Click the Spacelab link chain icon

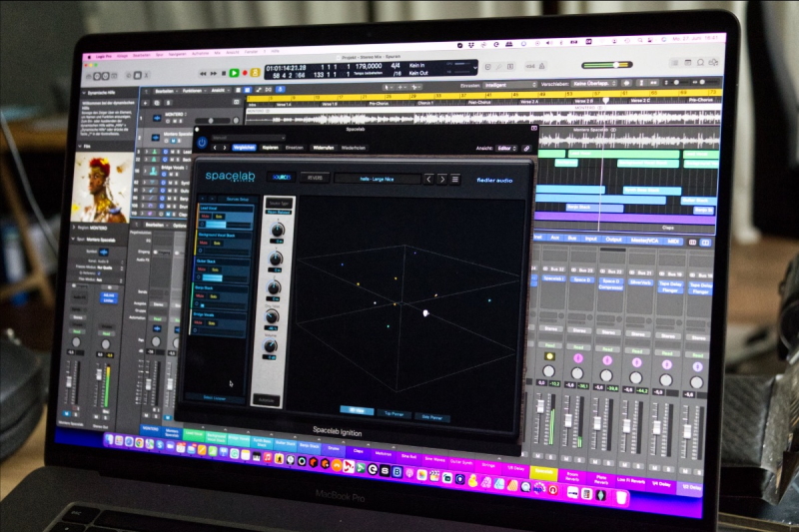point(526,148)
